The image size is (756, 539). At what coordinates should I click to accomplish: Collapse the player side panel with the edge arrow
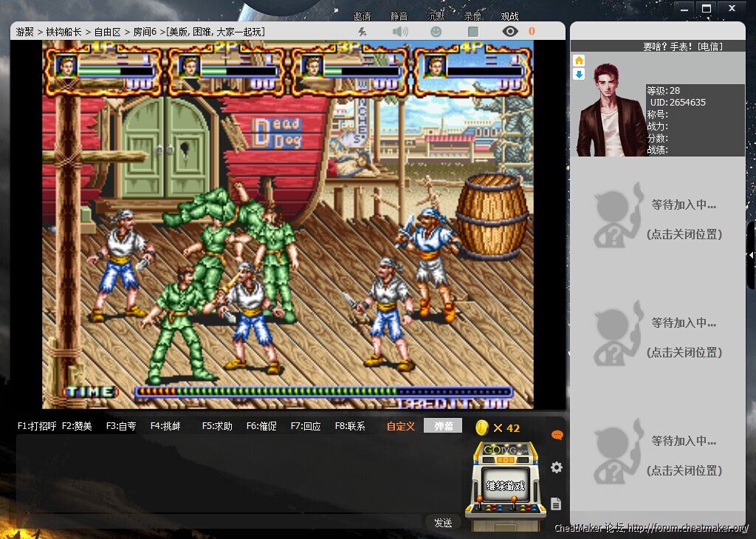751,255
